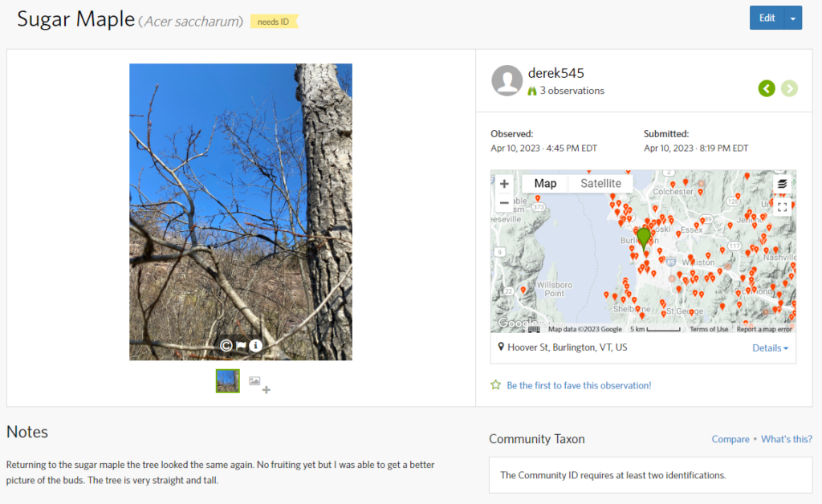The image size is (822, 504).
Task: Click the flag icon on the photo
Action: 241,346
